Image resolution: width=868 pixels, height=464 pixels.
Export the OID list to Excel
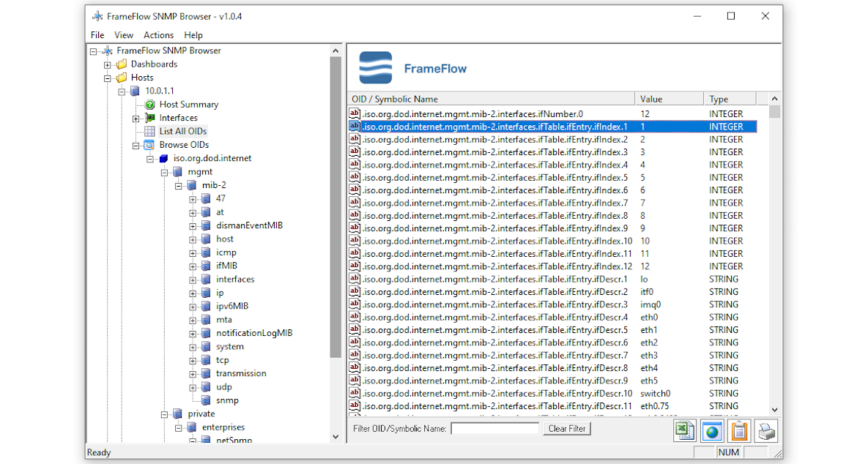(684, 430)
